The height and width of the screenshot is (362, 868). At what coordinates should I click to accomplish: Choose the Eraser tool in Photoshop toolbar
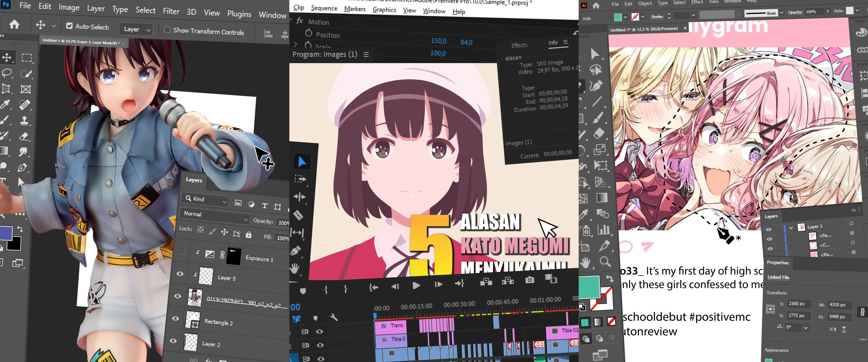[x=24, y=136]
